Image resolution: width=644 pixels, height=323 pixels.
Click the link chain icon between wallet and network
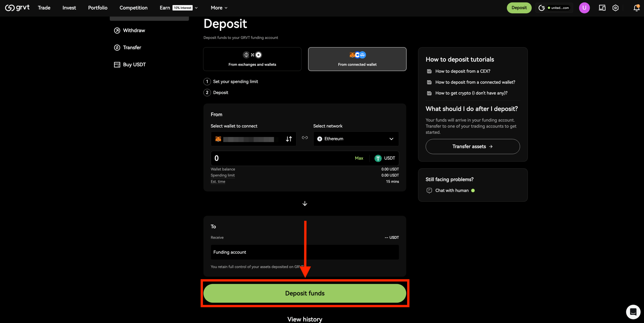coord(305,138)
